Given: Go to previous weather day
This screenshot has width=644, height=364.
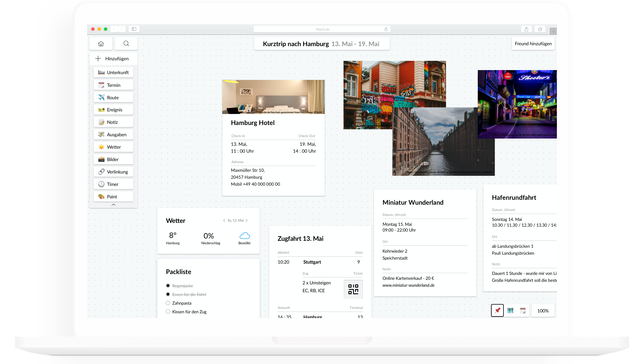Looking at the screenshot, I should [x=224, y=220].
